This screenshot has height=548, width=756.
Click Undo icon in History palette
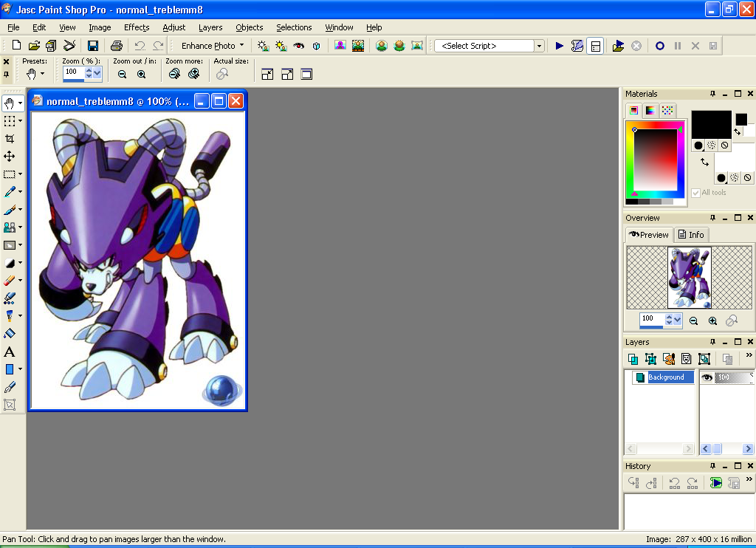click(674, 482)
